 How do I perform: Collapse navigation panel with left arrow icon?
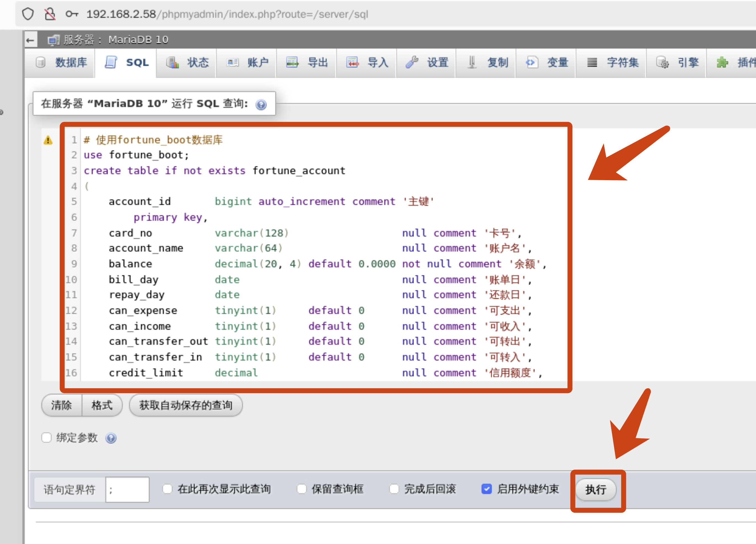(x=30, y=40)
